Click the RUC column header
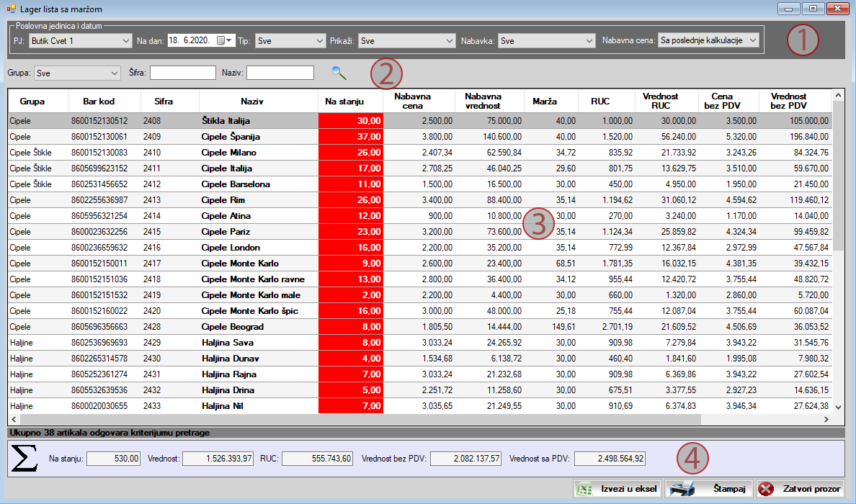This screenshot has height=504, width=856. [607, 102]
